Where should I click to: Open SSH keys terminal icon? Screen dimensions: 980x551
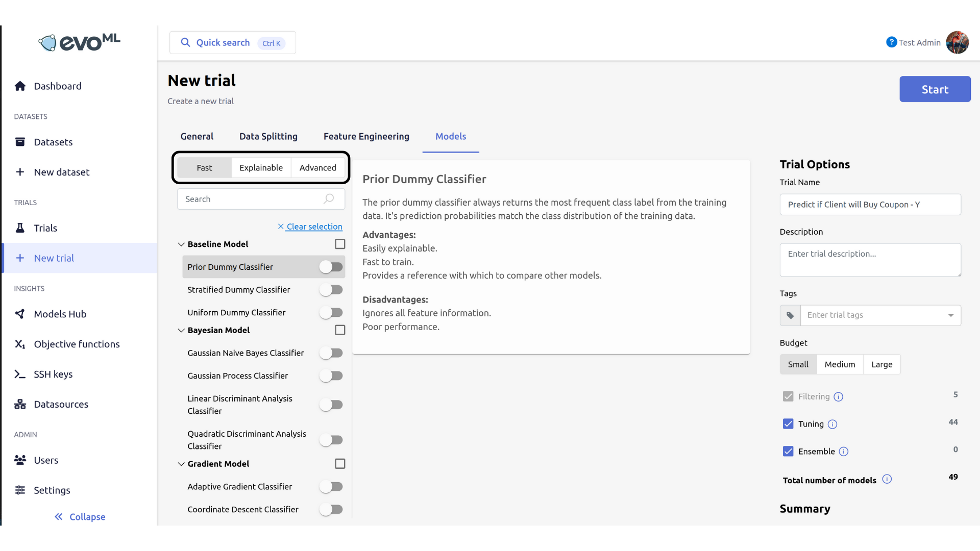[20, 374]
